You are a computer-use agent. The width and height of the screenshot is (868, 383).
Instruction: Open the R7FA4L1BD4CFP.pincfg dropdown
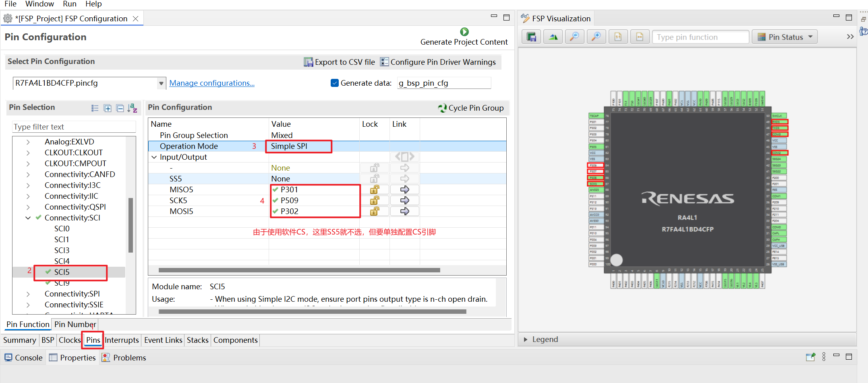pyautogui.click(x=161, y=83)
